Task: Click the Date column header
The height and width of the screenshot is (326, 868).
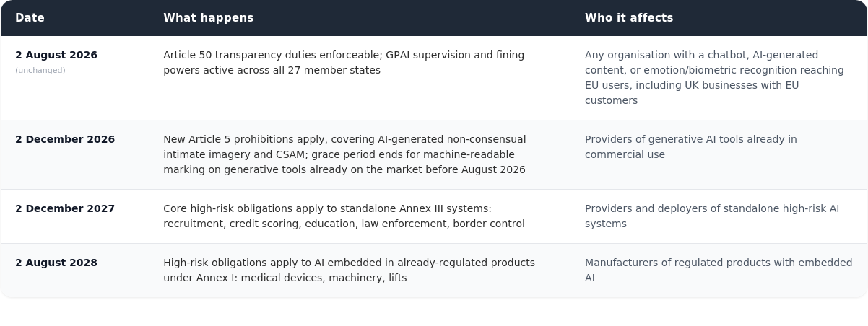Action: (30, 18)
